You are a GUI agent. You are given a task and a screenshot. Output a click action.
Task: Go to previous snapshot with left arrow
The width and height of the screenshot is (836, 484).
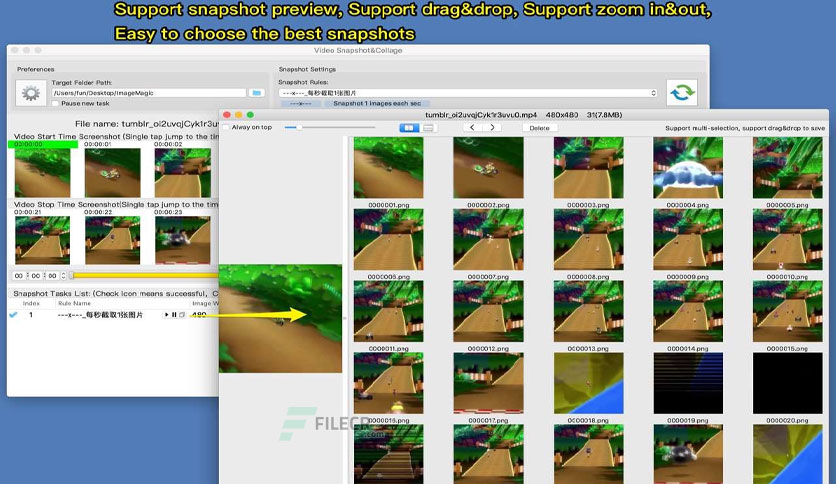point(472,128)
